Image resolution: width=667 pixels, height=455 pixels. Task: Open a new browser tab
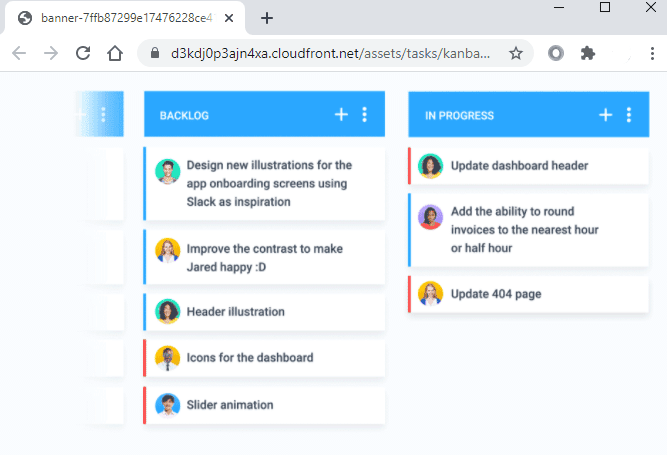coord(267,18)
